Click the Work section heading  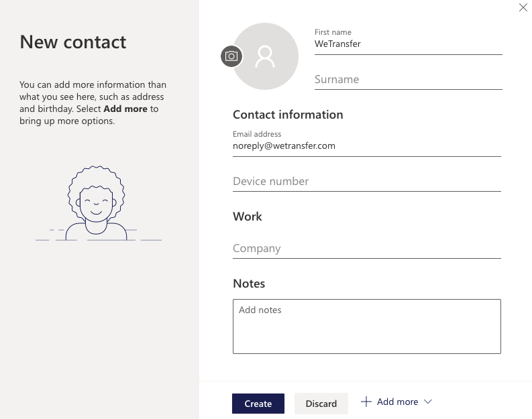point(248,217)
